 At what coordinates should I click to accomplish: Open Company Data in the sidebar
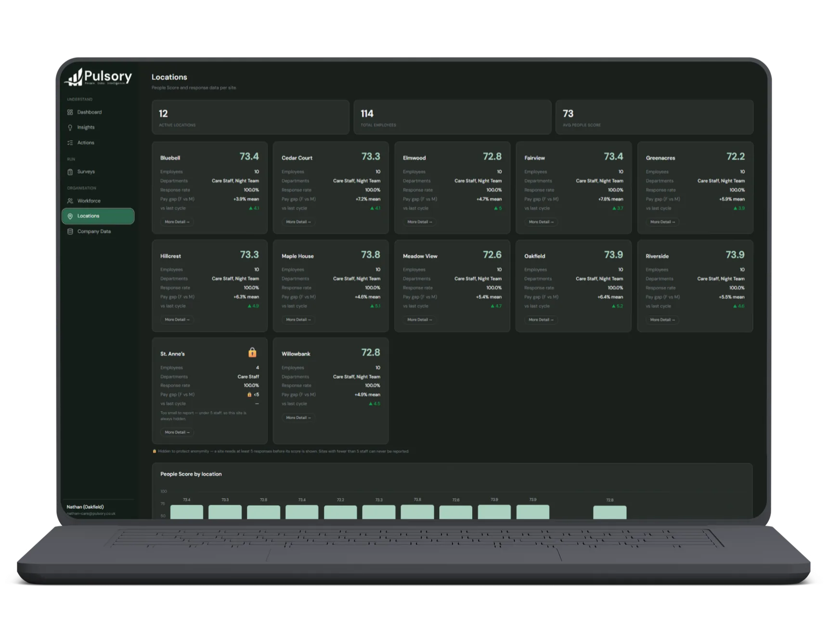pos(98,232)
